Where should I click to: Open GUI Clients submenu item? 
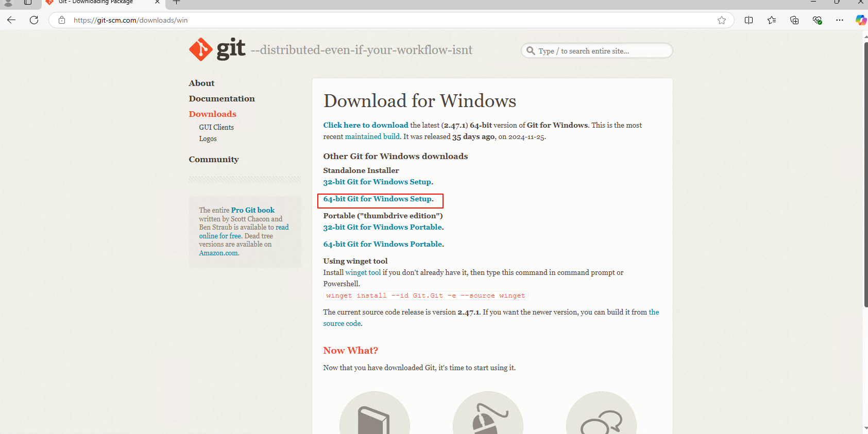[216, 127]
